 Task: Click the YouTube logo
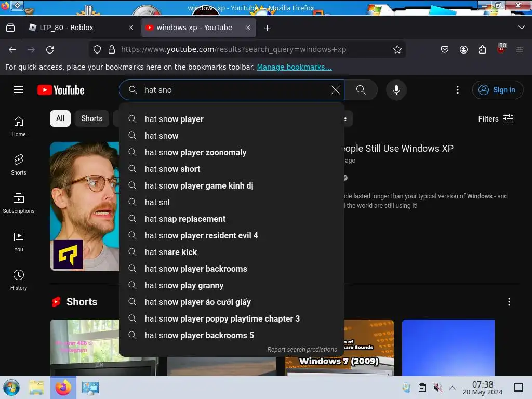[61, 90]
